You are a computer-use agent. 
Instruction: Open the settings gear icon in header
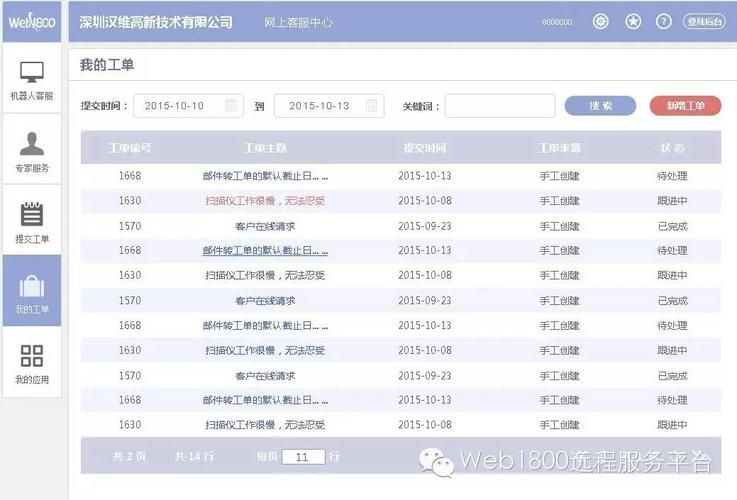point(600,22)
